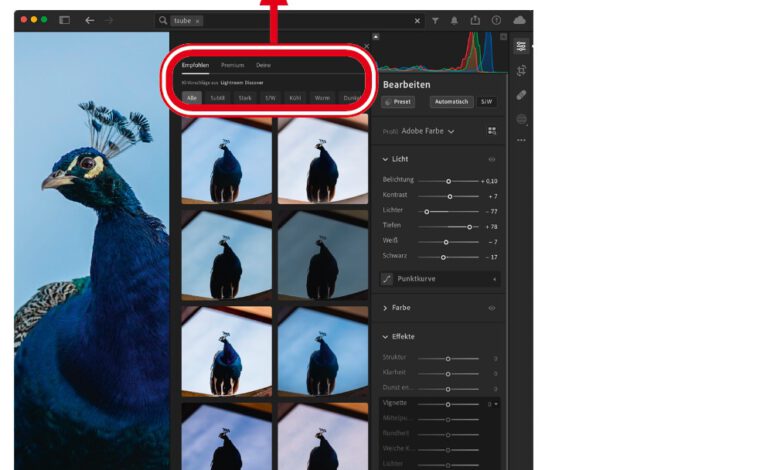
Task: Click the Belichtung slider handle
Action: pyautogui.click(x=448, y=181)
